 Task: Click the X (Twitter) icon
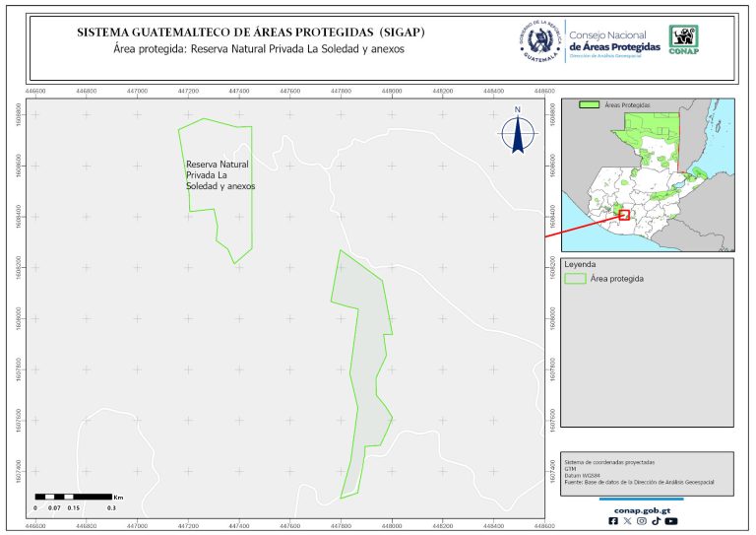point(628,521)
